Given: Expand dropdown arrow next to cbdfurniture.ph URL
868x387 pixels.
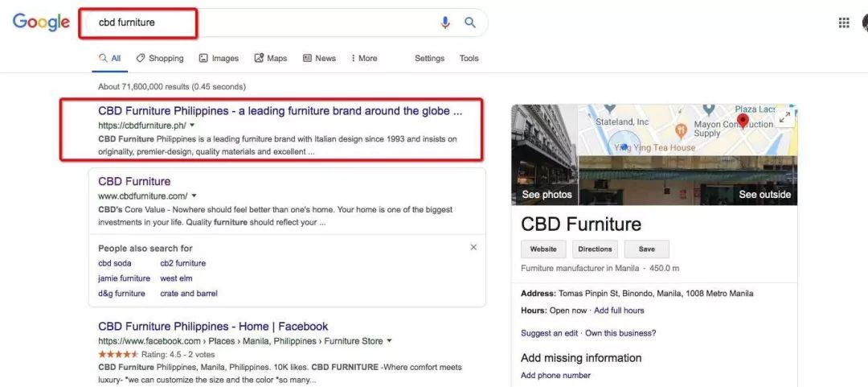Looking at the screenshot, I should [x=192, y=126].
